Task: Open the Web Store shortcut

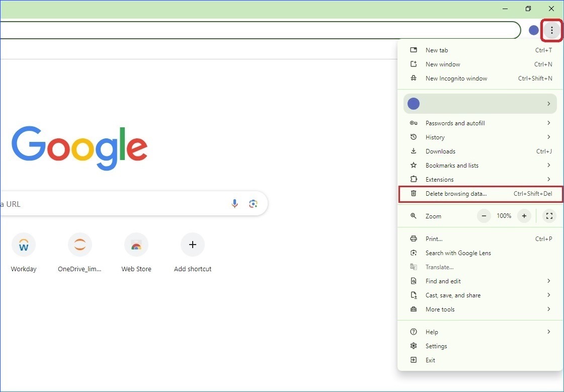Action: [x=136, y=245]
